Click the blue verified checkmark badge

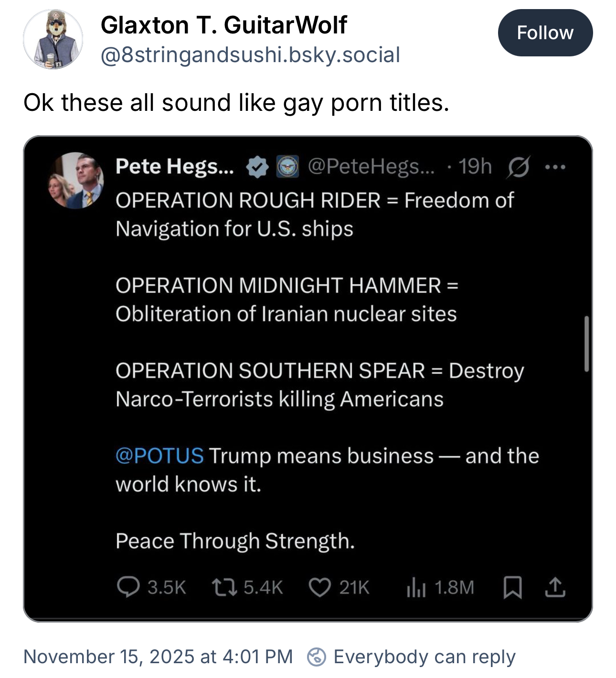(257, 167)
